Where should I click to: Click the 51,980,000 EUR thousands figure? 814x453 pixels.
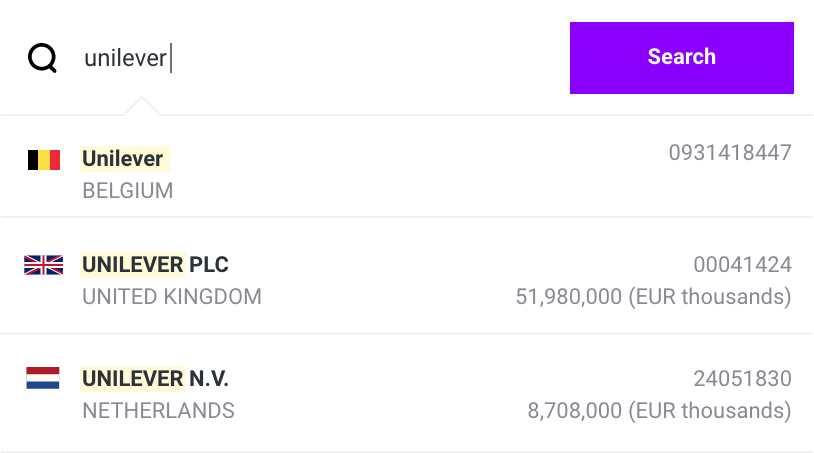653,297
